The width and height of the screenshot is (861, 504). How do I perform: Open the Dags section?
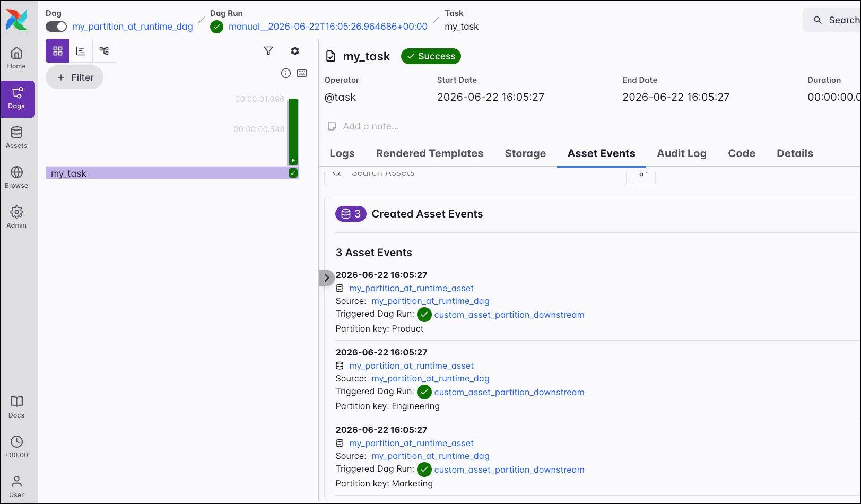(x=16, y=99)
